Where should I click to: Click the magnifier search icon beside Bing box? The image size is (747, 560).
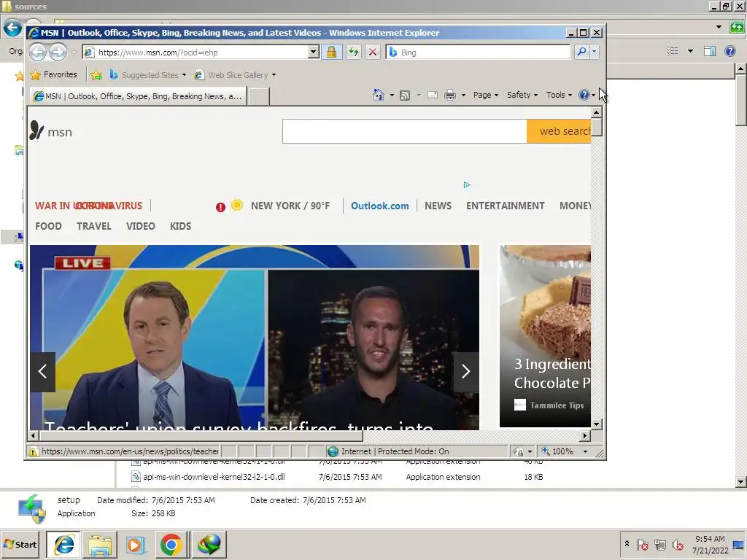tap(581, 52)
